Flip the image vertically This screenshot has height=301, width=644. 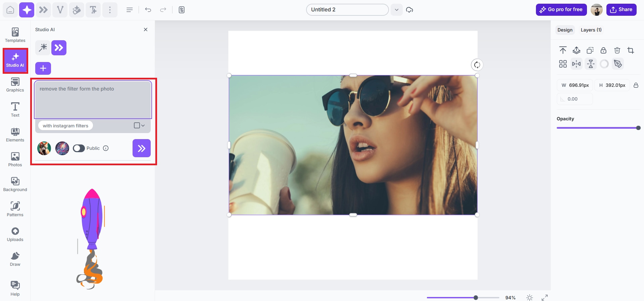[x=591, y=64]
